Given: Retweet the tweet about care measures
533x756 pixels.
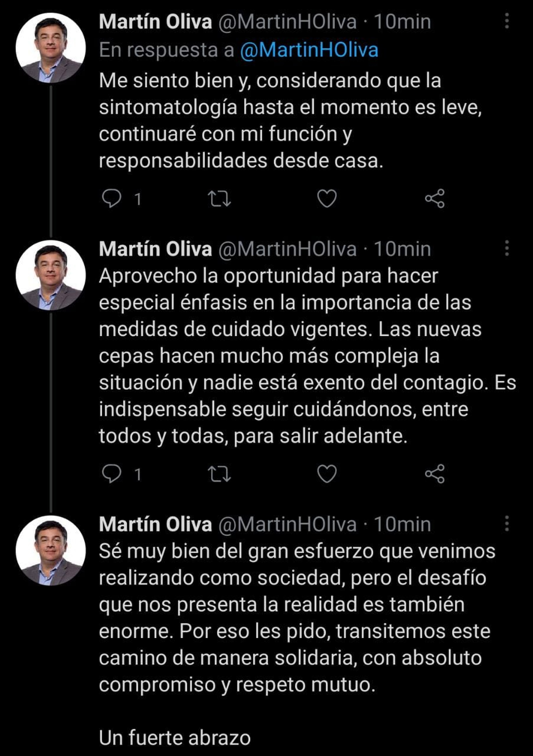Looking at the screenshot, I should coord(219,474).
